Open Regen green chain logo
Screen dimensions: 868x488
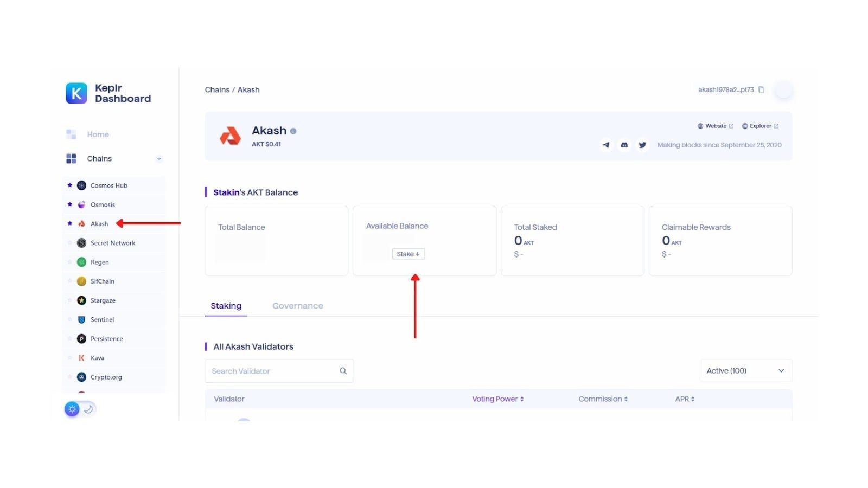click(x=81, y=262)
